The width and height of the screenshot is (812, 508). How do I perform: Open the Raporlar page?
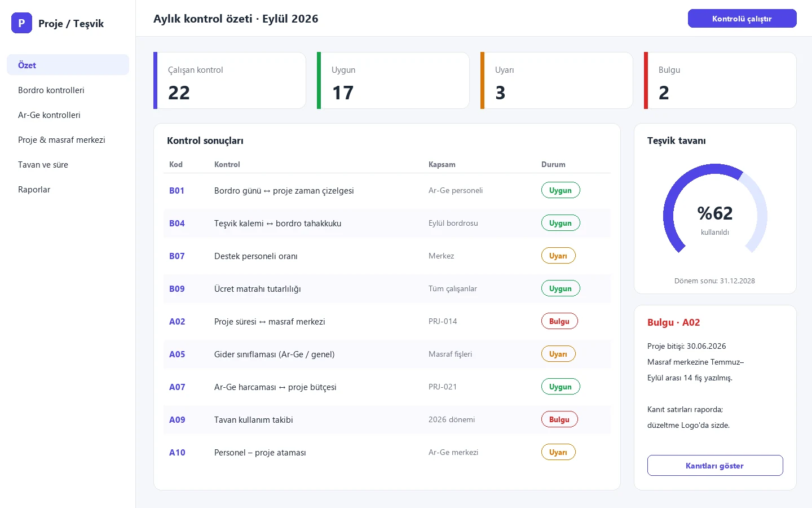coord(68,189)
